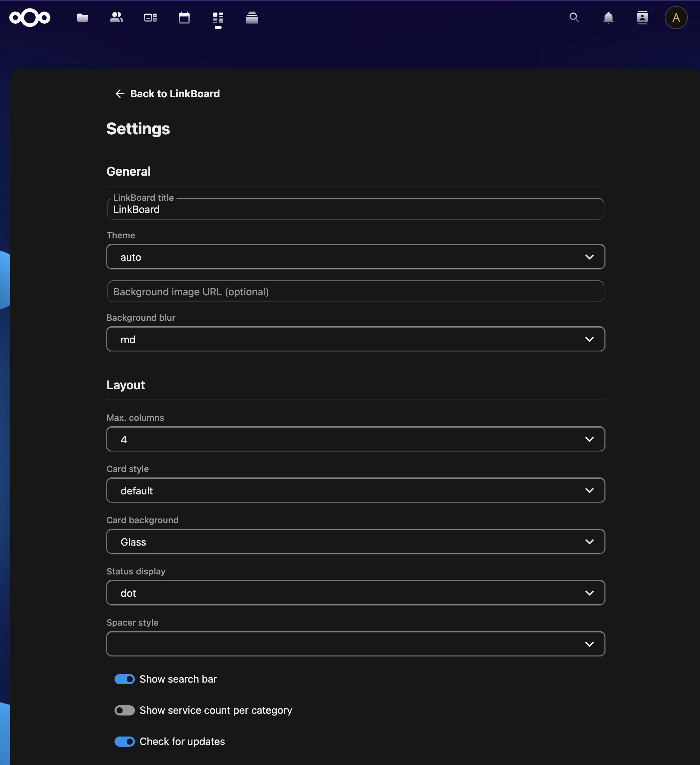Open the Contacts app icon
The image size is (700, 765).
point(116,17)
